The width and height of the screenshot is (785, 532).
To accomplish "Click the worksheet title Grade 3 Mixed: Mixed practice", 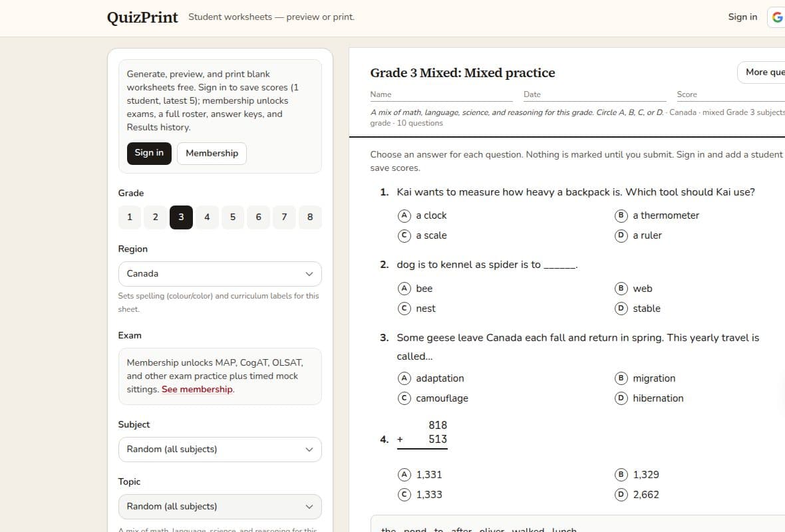I will (462, 73).
